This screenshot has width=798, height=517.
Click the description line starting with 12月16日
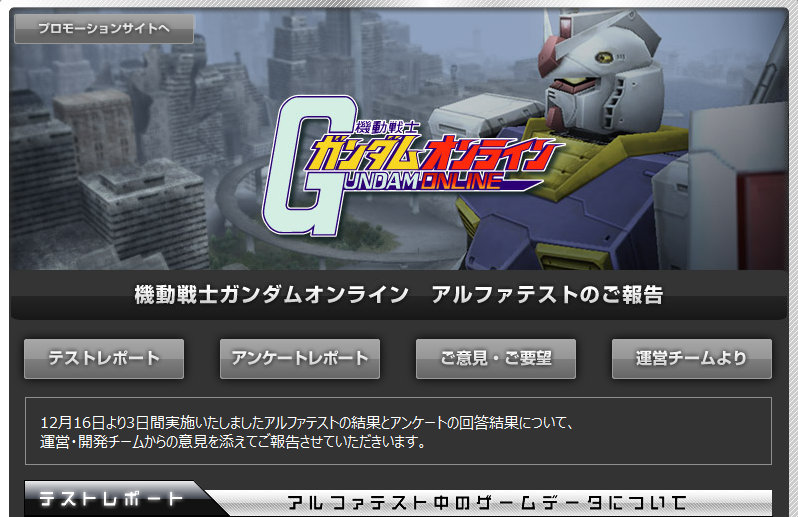[310, 422]
